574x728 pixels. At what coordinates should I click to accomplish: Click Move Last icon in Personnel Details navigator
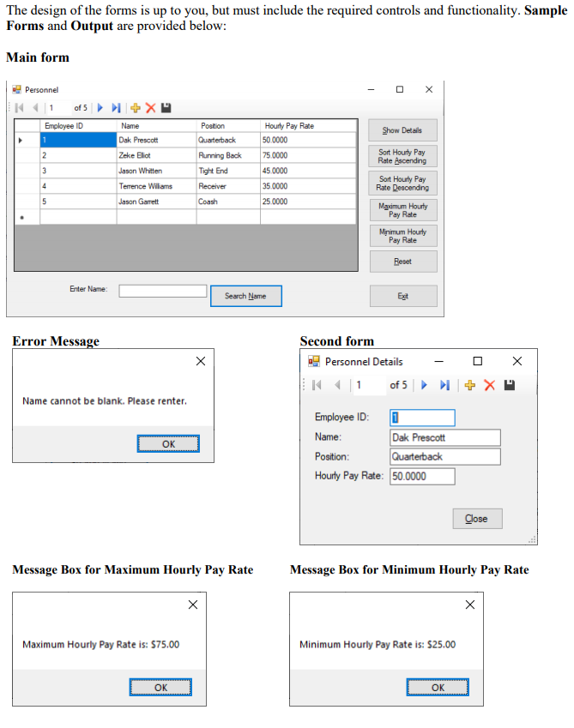coord(445,385)
